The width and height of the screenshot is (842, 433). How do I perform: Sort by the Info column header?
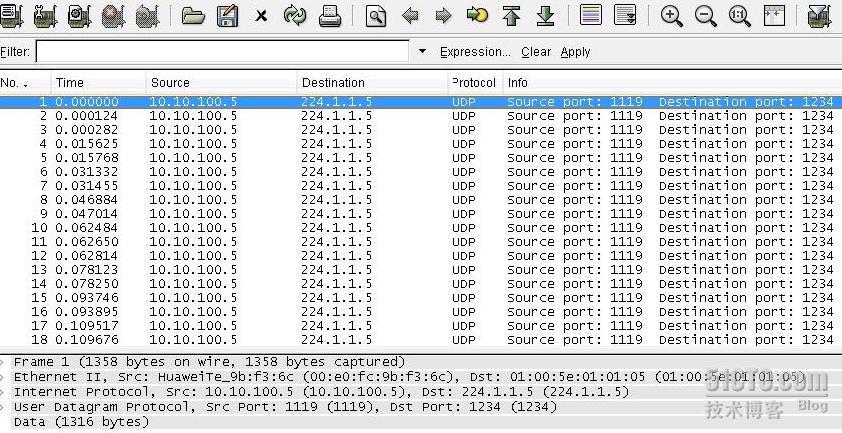672,83
